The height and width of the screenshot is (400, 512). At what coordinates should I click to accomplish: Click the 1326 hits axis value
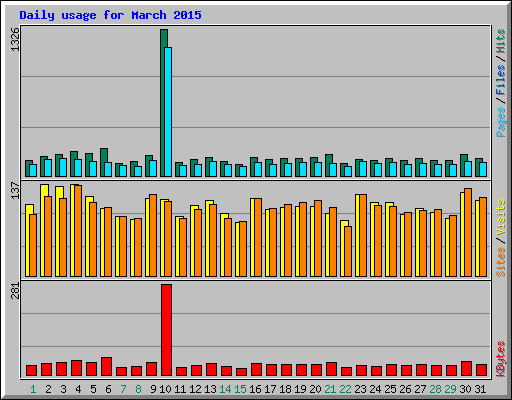pyautogui.click(x=15, y=39)
